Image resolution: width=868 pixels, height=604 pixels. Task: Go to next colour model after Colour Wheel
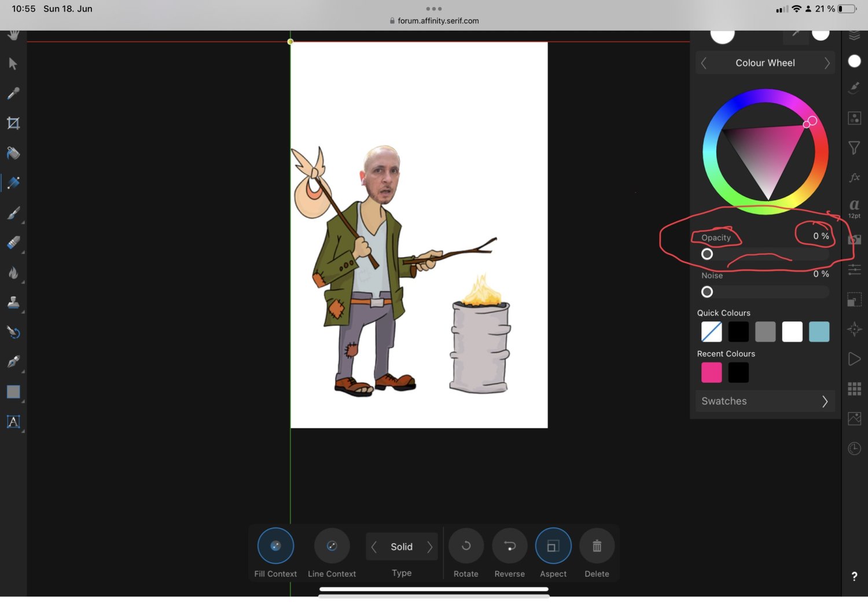[x=827, y=63]
